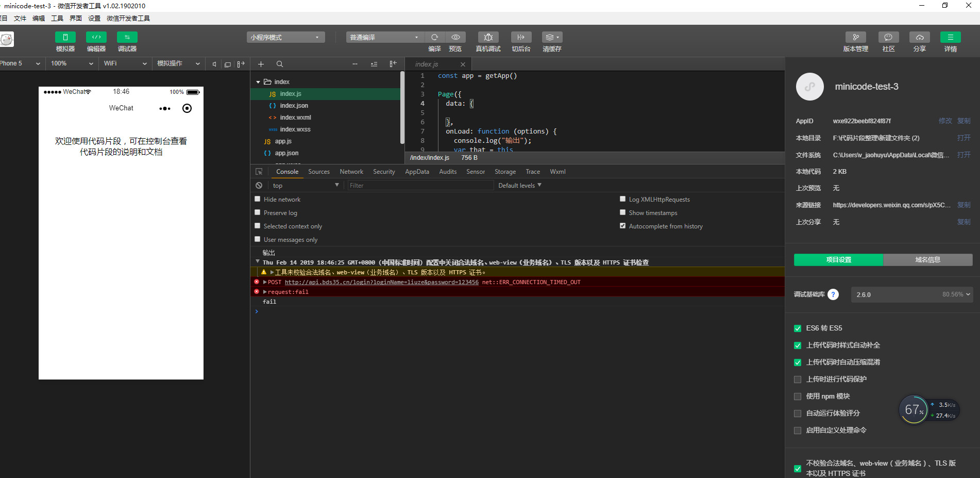980x478 pixels.
Task: Click the 项目设置 button
Action: point(838,260)
